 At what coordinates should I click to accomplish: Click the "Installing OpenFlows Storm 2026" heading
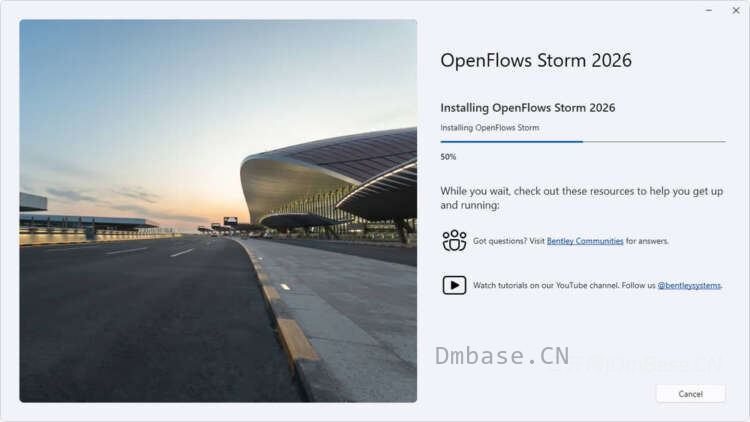[528, 108]
